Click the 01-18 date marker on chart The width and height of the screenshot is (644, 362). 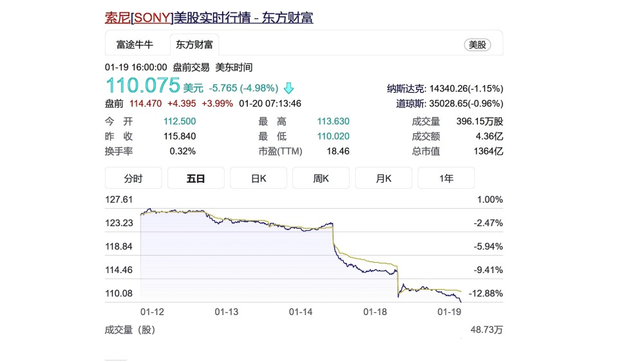pyautogui.click(x=375, y=312)
